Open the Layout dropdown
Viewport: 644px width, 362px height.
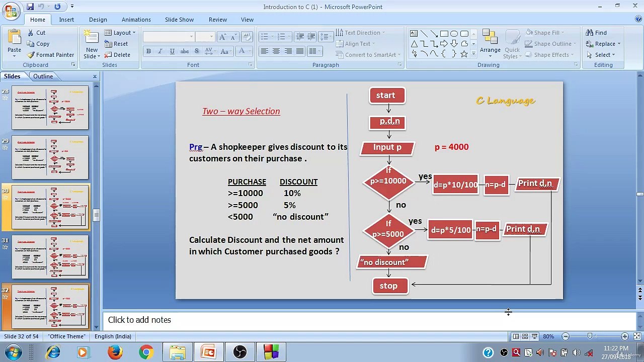120,33
